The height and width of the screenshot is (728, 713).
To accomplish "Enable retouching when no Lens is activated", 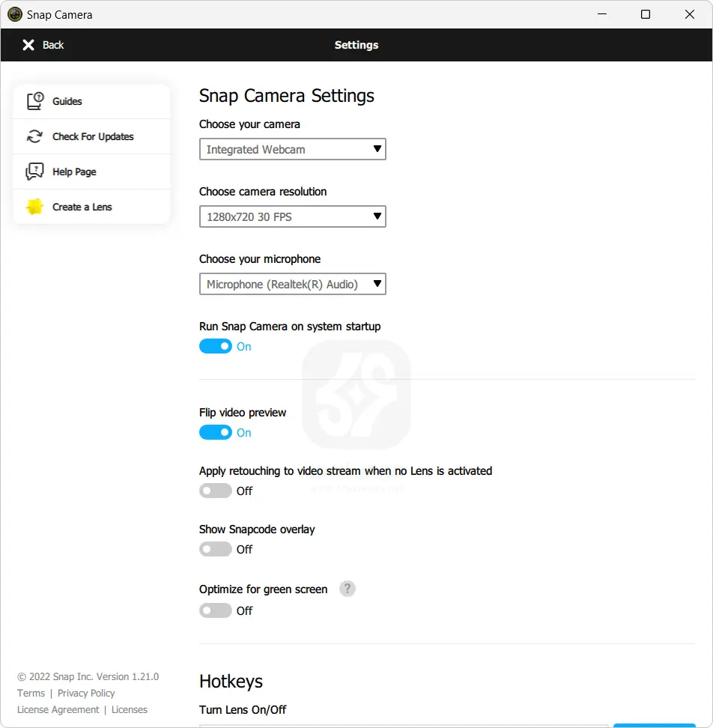I will [x=216, y=491].
